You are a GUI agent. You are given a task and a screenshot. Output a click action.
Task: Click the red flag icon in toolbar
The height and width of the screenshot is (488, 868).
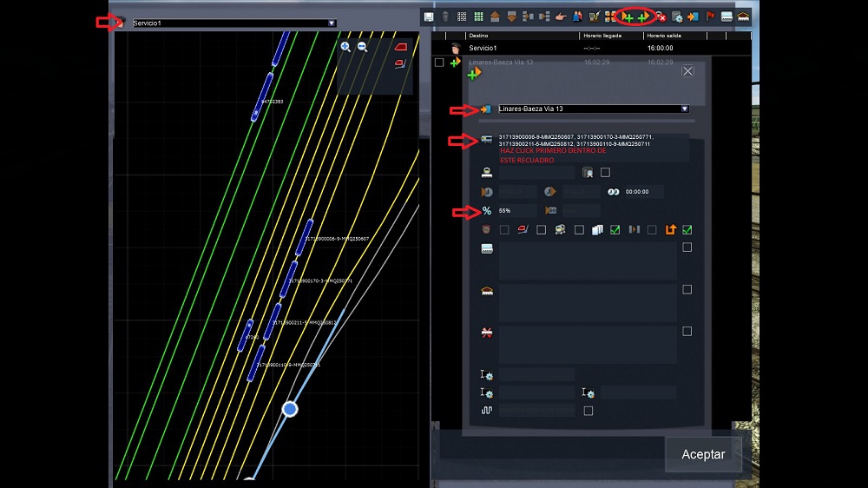pos(710,16)
